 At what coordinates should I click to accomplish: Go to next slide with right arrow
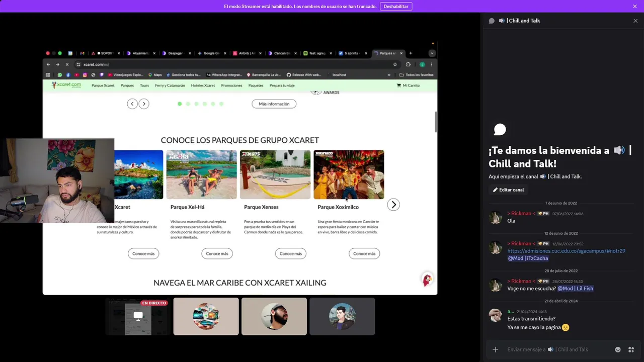point(144,104)
